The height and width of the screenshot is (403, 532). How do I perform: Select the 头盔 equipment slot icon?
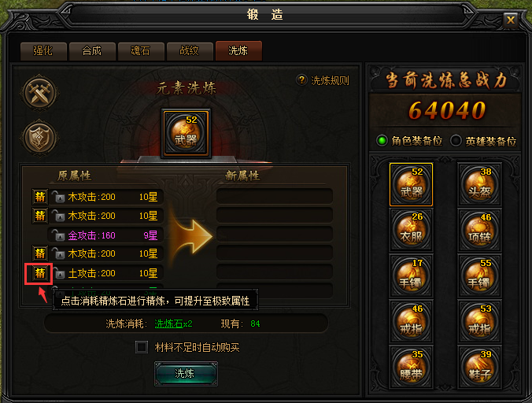(x=479, y=184)
